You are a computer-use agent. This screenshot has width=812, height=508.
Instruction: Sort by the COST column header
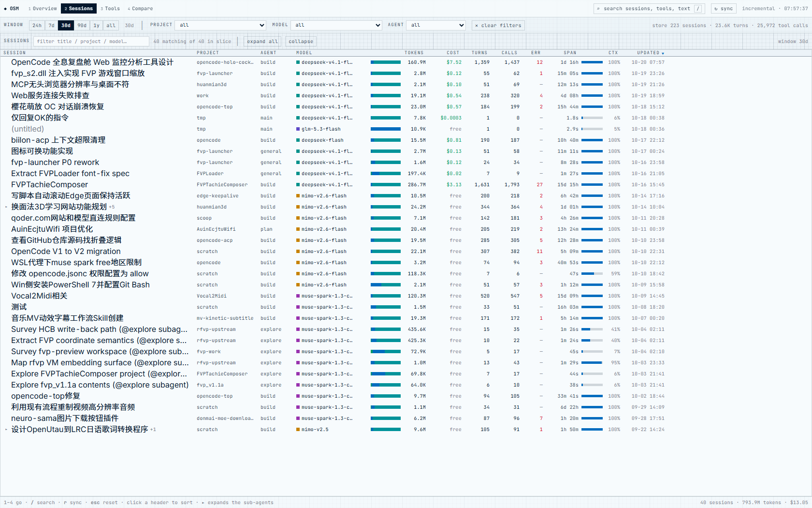(x=453, y=53)
